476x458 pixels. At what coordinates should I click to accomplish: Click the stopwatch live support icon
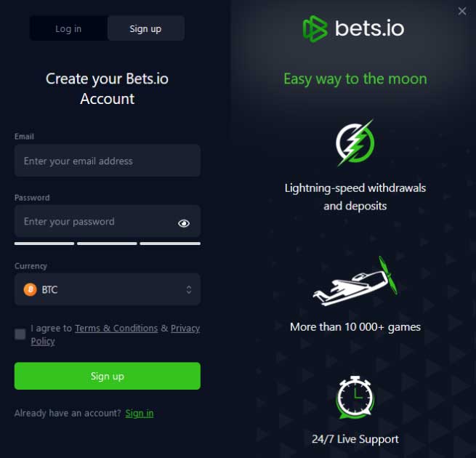[x=355, y=399]
